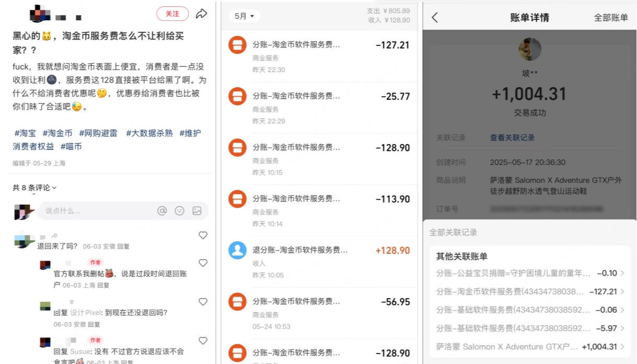Open the post author's avatar beside 关注
This screenshot has height=364, width=637.
(x=40, y=14)
